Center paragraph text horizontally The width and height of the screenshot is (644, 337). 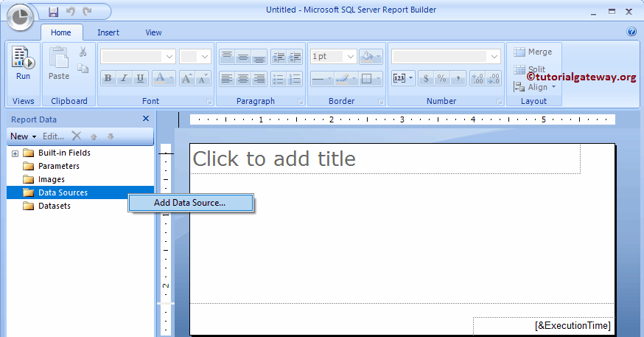click(242, 78)
